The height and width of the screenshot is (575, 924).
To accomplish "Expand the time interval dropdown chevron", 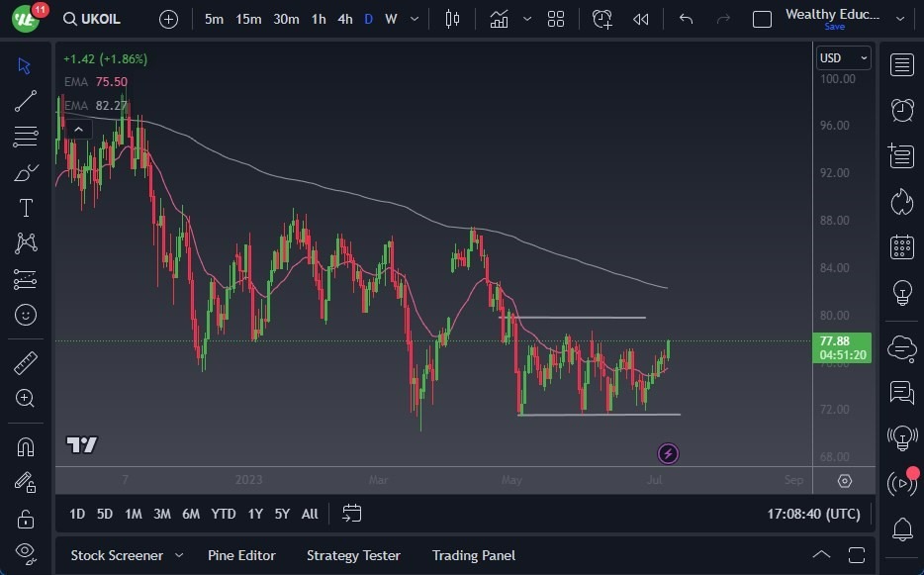I will pos(414,19).
